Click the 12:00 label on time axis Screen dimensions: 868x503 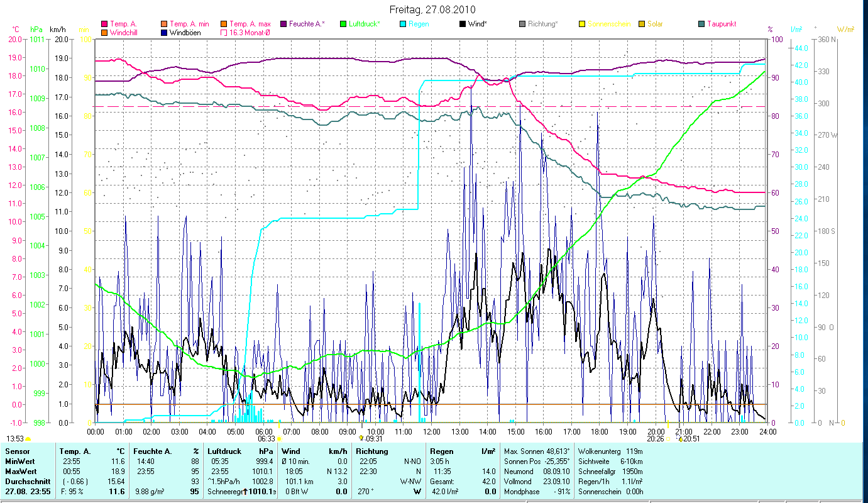[432, 432]
